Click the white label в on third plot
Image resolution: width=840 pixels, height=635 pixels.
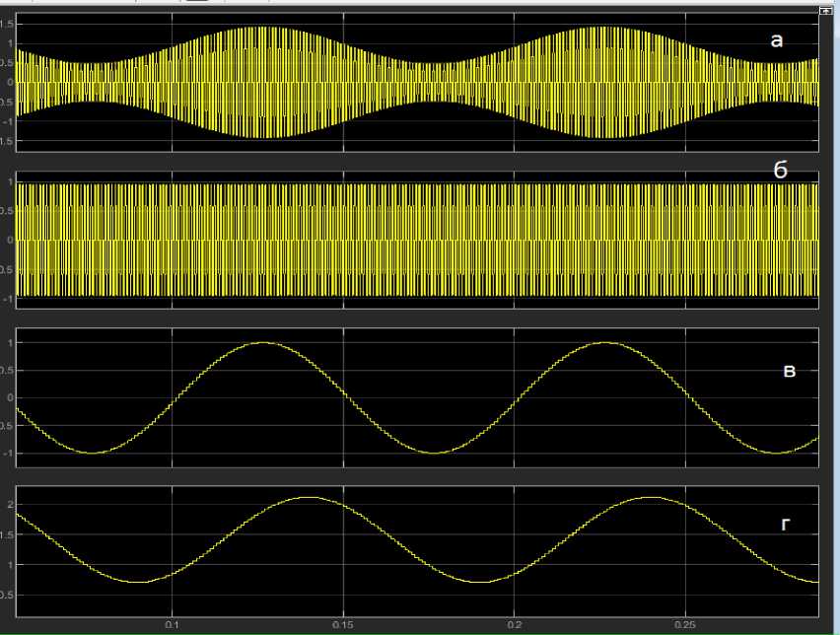pyautogui.click(x=789, y=371)
